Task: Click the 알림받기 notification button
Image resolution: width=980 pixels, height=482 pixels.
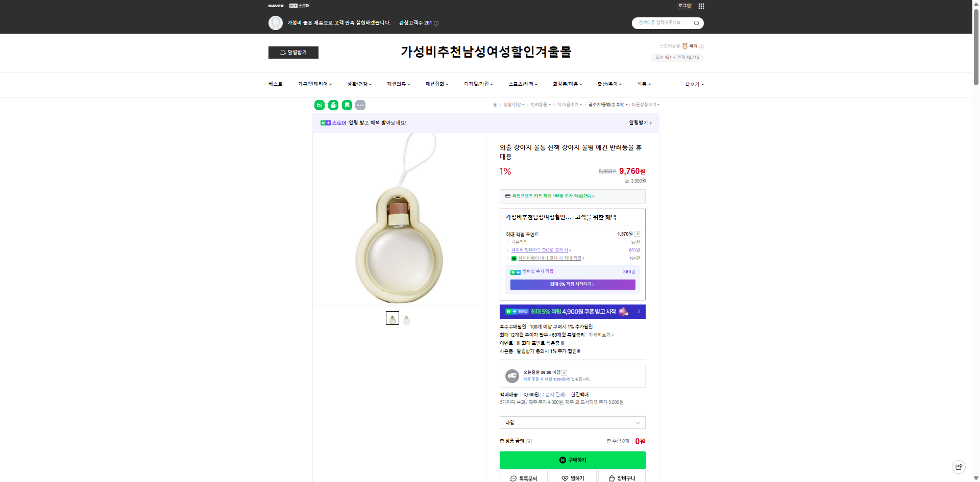Action: pos(293,52)
